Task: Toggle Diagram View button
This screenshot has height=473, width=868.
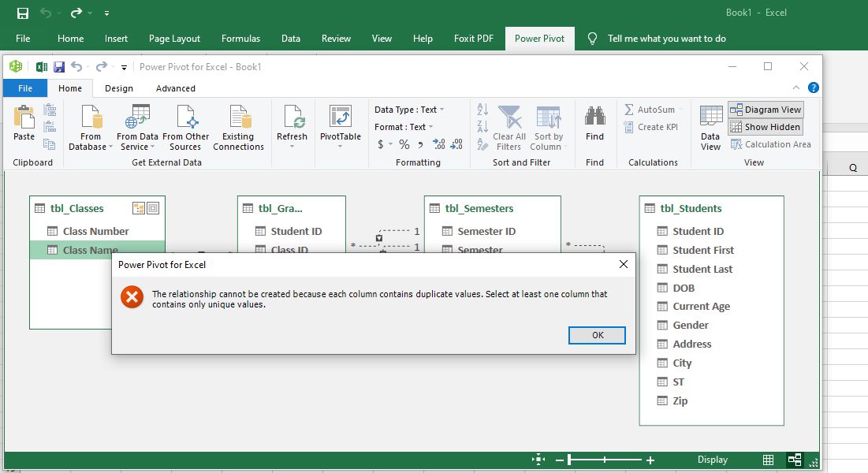Action: click(765, 110)
